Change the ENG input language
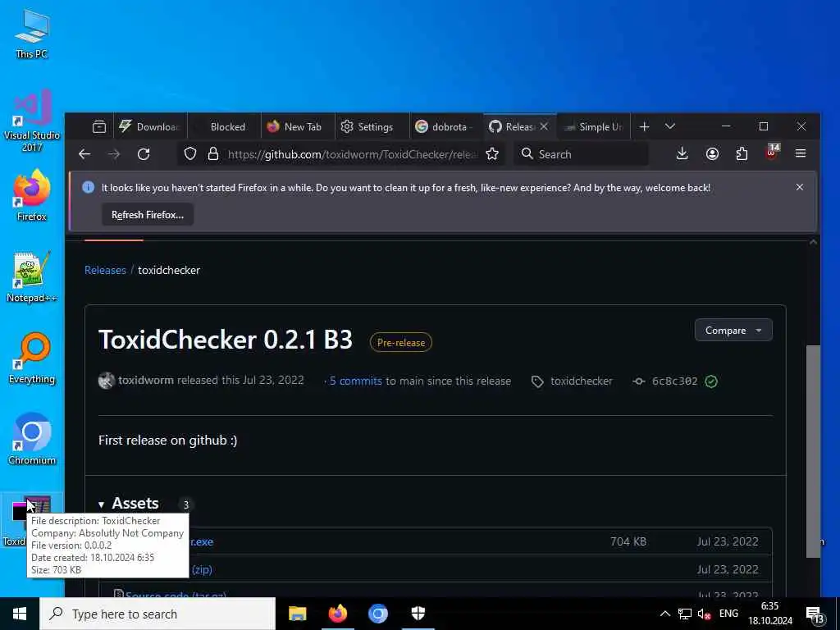The width and height of the screenshot is (840, 630). pos(728,614)
